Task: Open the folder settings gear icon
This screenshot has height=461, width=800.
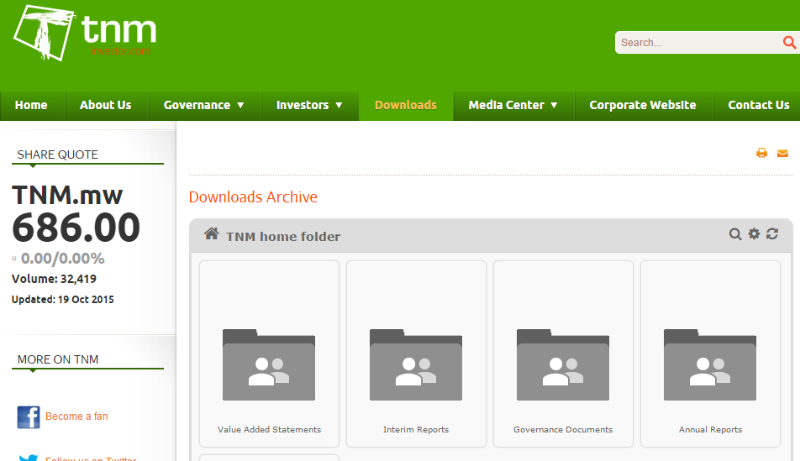Action: point(754,234)
